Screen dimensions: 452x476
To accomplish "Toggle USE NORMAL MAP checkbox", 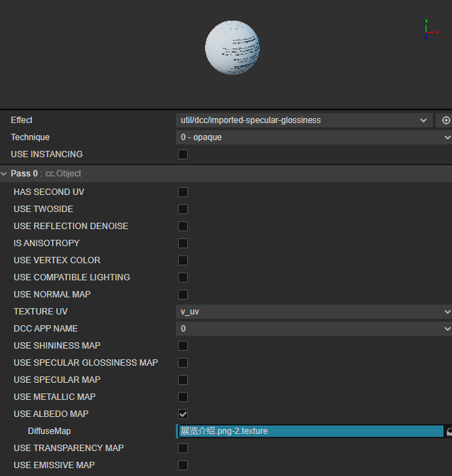I will click(183, 294).
